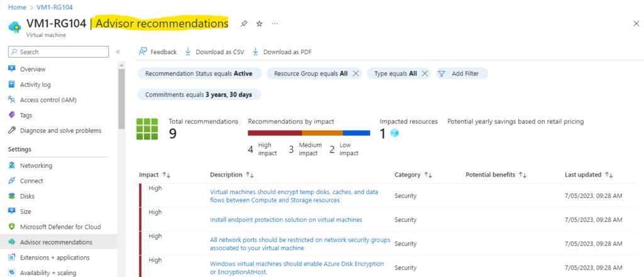Click the Size icon in sidebar
This screenshot has width=644, height=277.
pyautogui.click(x=12, y=211)
